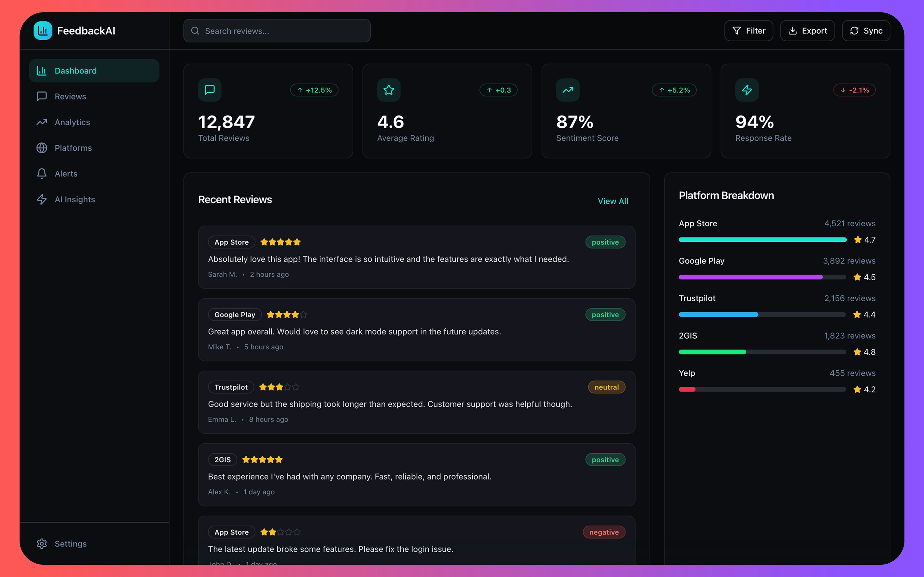Select the Analytics icon in the sidebar
Viewport: 924px width, 577px height.
[42, 122]
